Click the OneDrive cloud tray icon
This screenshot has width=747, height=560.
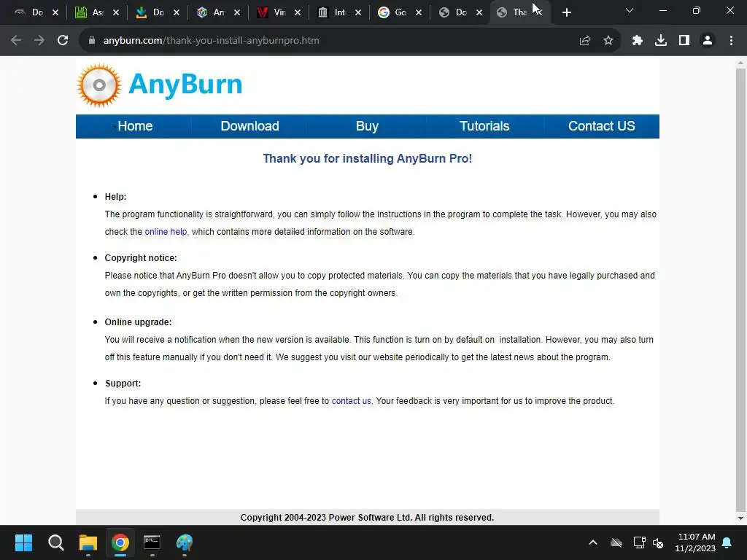tap(616, 542)
